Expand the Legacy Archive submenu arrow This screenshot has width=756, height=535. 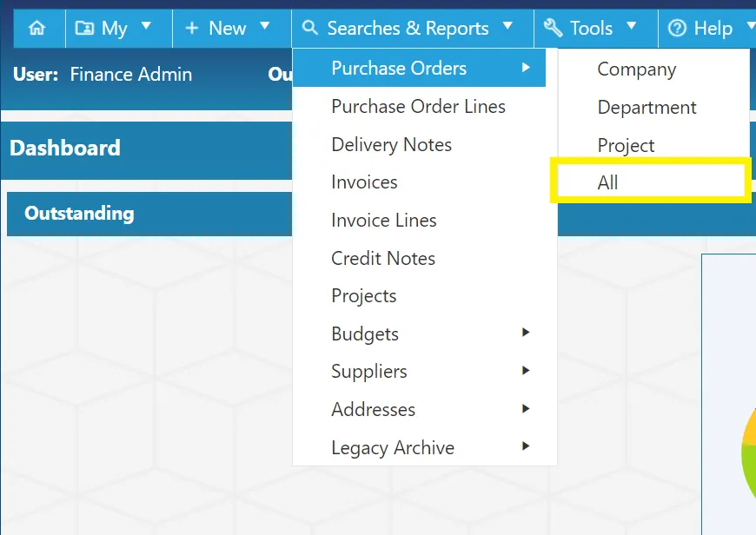[526, 446]
